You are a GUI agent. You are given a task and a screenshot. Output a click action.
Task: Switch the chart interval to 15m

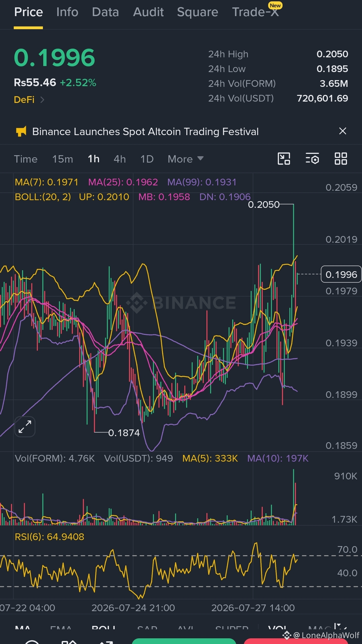tap(63, 159)
